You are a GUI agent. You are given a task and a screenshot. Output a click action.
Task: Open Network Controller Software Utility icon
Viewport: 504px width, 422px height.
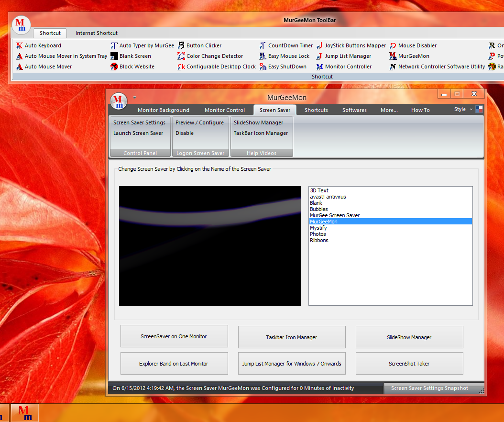[x=393, y=67]
